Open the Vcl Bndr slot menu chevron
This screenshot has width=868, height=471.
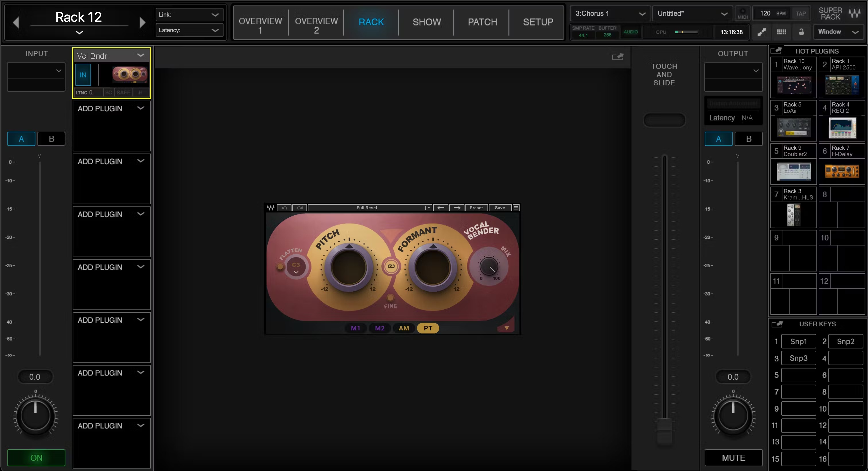click(x=141, y=55)
